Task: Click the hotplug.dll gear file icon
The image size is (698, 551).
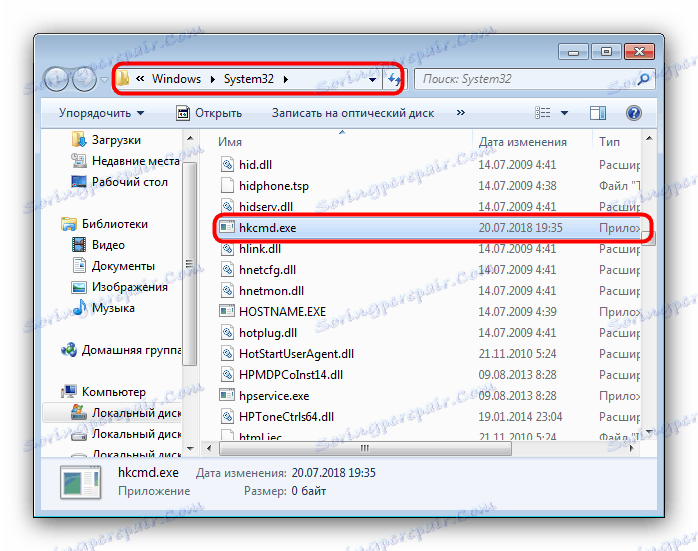Action: pos(227,332)
